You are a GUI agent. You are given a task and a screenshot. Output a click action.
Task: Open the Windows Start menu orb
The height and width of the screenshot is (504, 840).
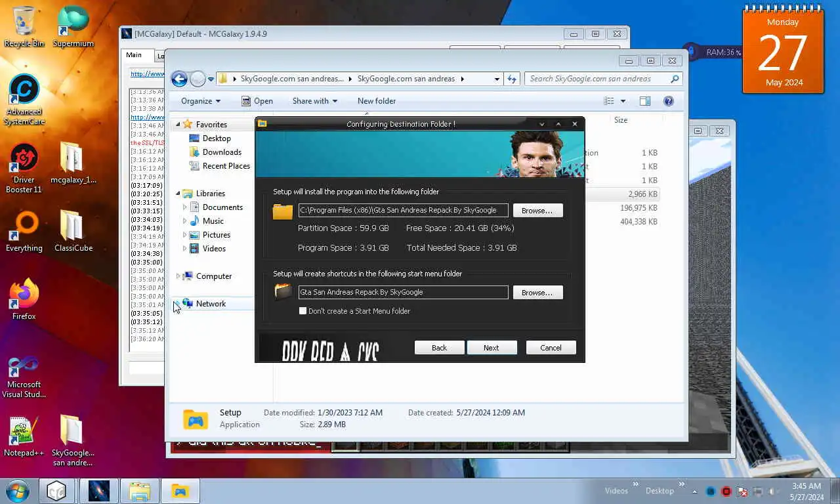tap(18, 491)
